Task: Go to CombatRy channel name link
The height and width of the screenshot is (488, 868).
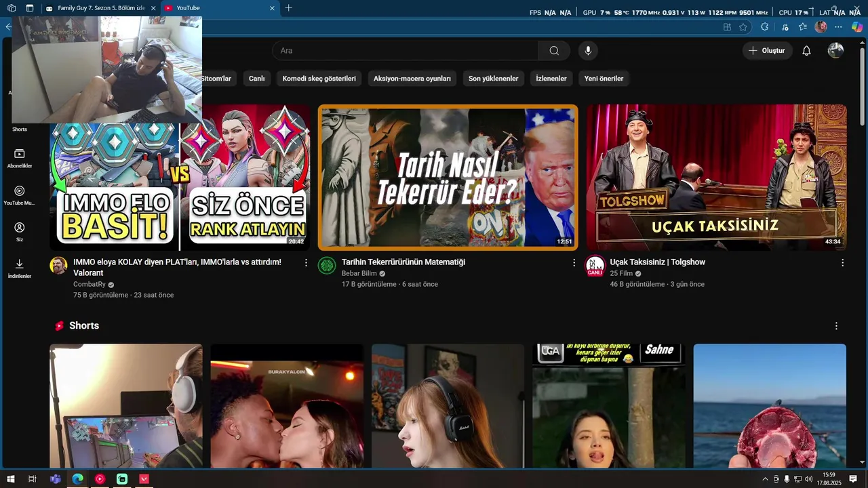Action: pyautogui.click(x=90, y=285)
